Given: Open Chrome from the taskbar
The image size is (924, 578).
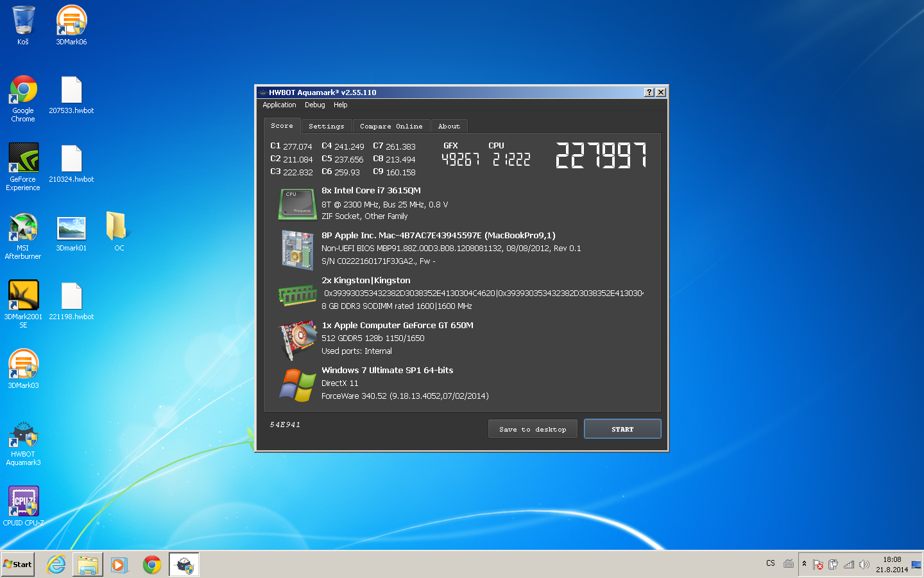Looking at the screenshot, I should click(x=152, y=565).
